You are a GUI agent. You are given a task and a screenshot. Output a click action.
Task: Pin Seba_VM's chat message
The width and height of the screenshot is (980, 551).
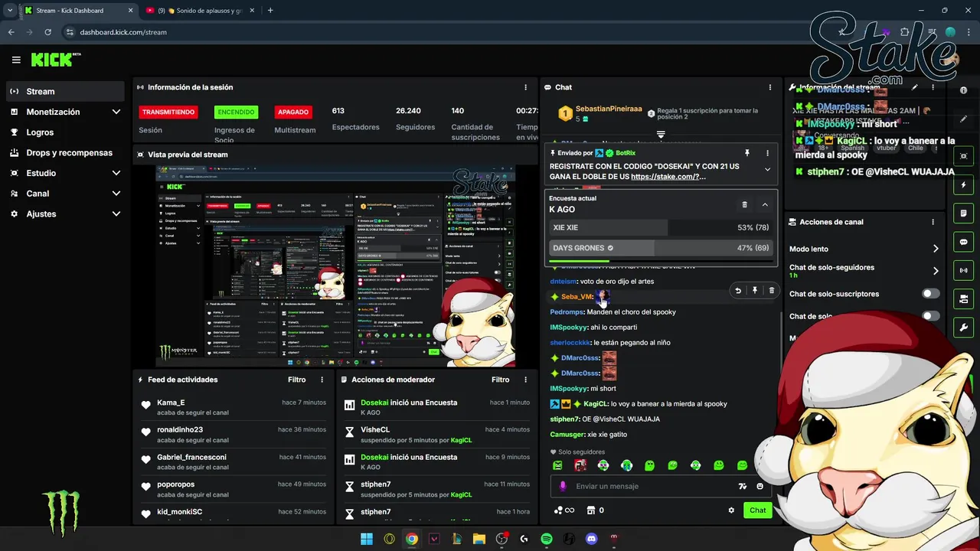(x=755, y=290)
